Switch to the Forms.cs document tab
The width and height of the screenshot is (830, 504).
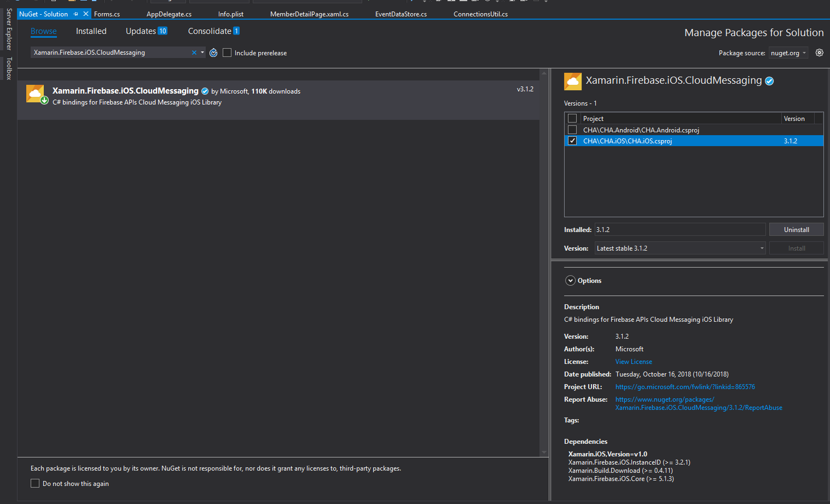tap(107, 14)
